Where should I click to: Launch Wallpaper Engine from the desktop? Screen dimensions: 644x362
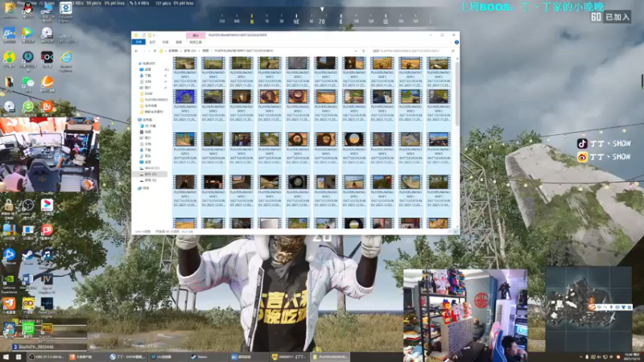[x=66, y=8]
